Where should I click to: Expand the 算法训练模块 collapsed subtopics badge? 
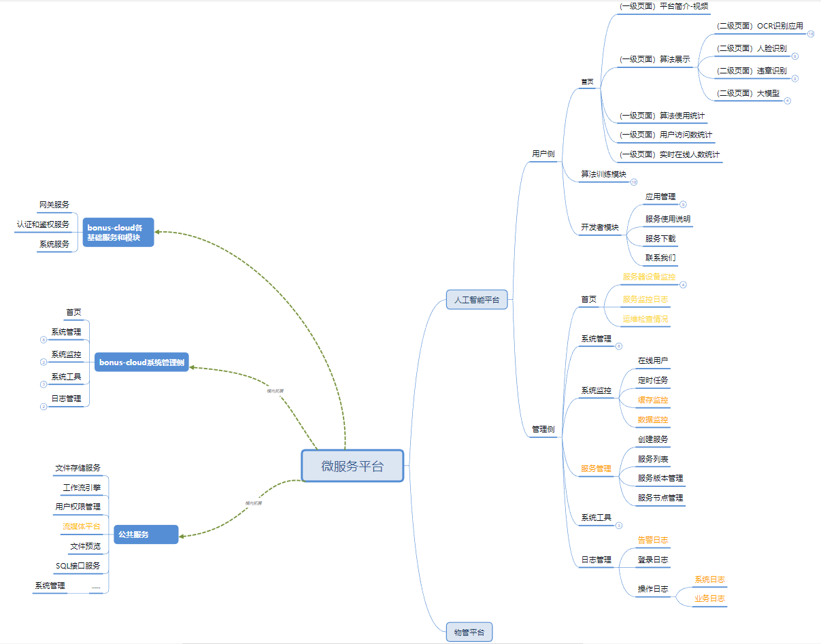coord(634,182)
